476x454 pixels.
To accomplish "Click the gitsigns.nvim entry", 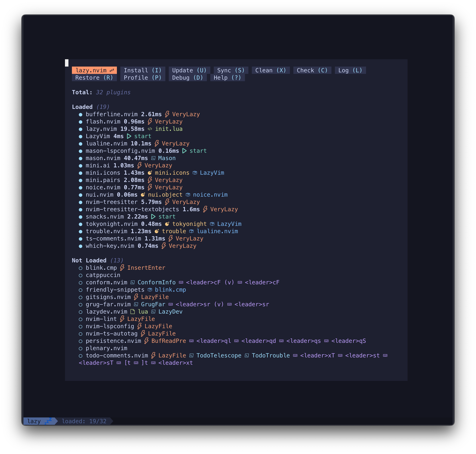I will (108, 297).
